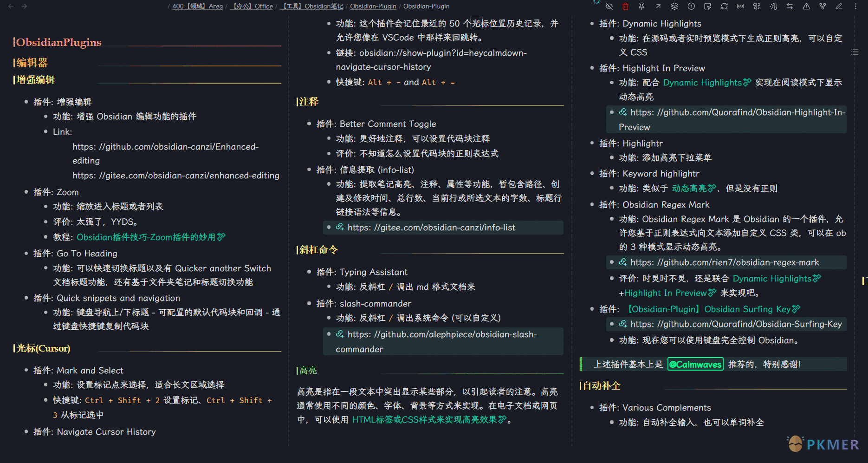
Task: Click the signpost align icon in toolbar
Action: pyautogui.click(x=757, y=7)
